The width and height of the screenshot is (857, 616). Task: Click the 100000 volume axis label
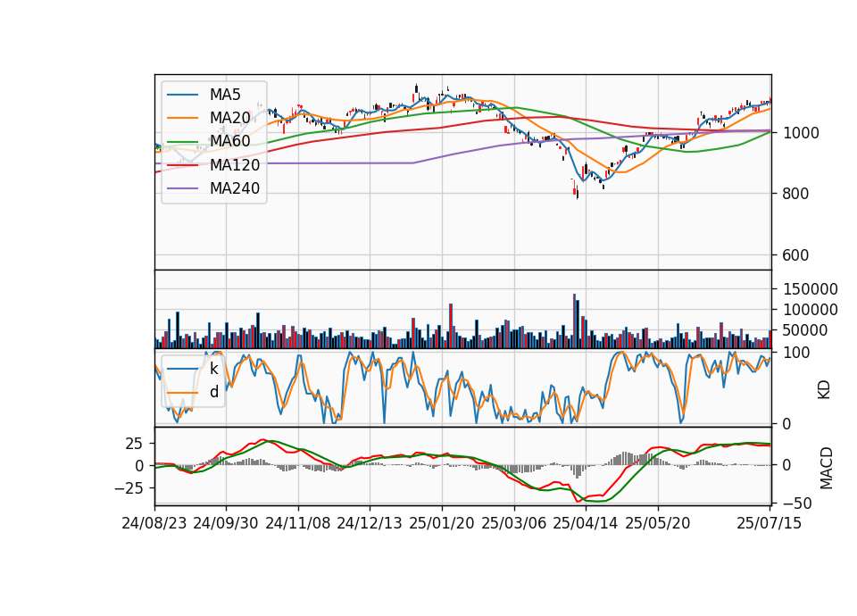(810, 310)
